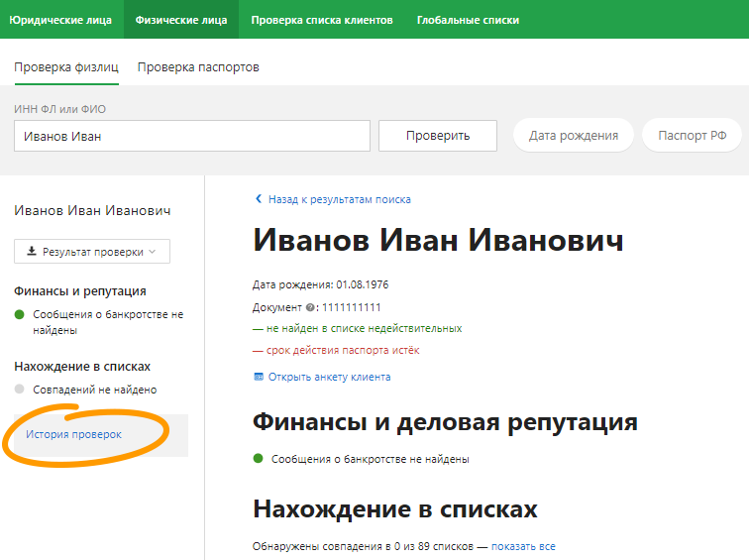Click the download icon in Результат проверки
This screenshot has width=749, height=560.
[32, 252]
